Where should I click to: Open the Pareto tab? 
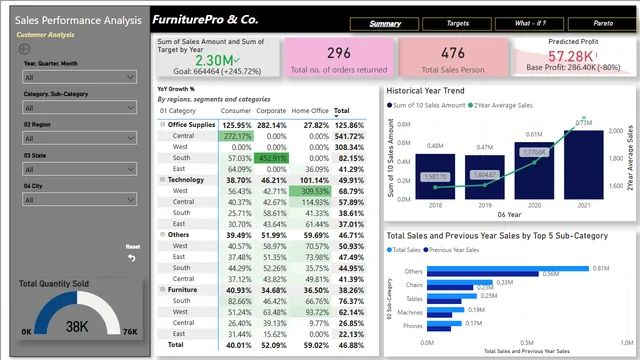coord(603,24)
